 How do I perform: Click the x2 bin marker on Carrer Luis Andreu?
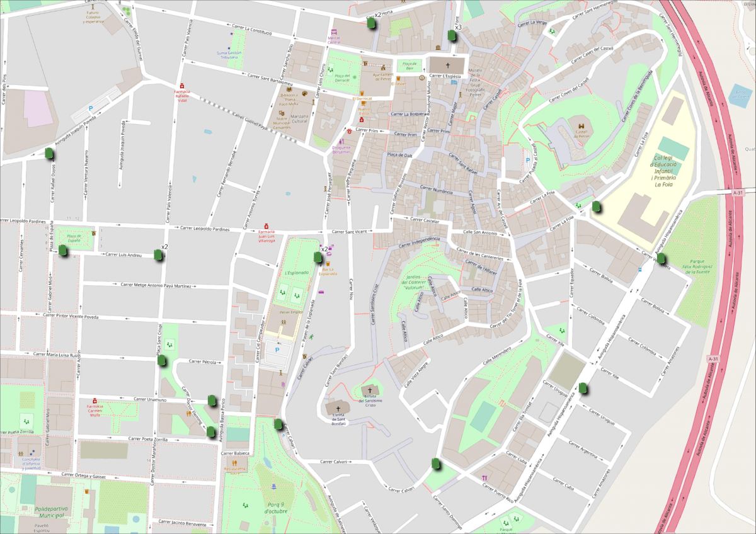pyautogui.click(x=158, y=254)
